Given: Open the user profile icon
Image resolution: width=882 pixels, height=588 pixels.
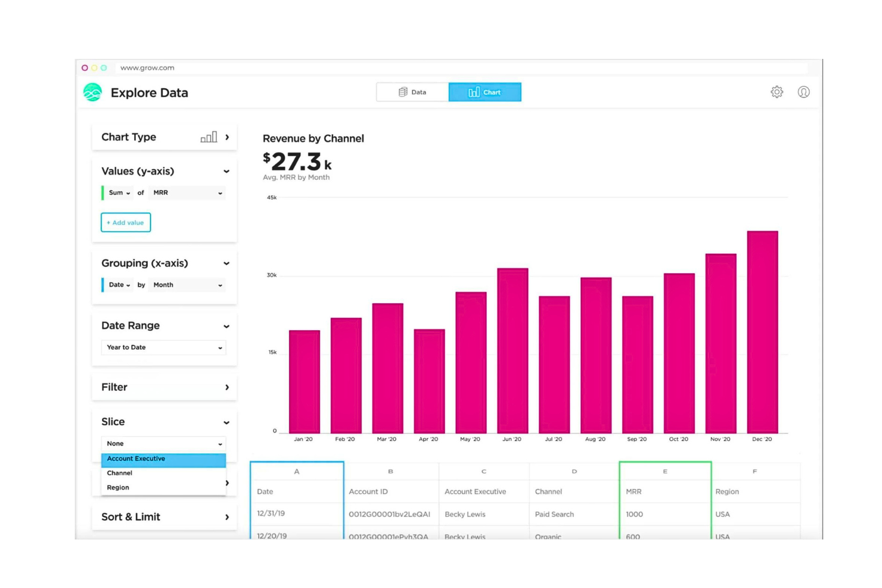Looking at the screenshot, I should (803, 92).
